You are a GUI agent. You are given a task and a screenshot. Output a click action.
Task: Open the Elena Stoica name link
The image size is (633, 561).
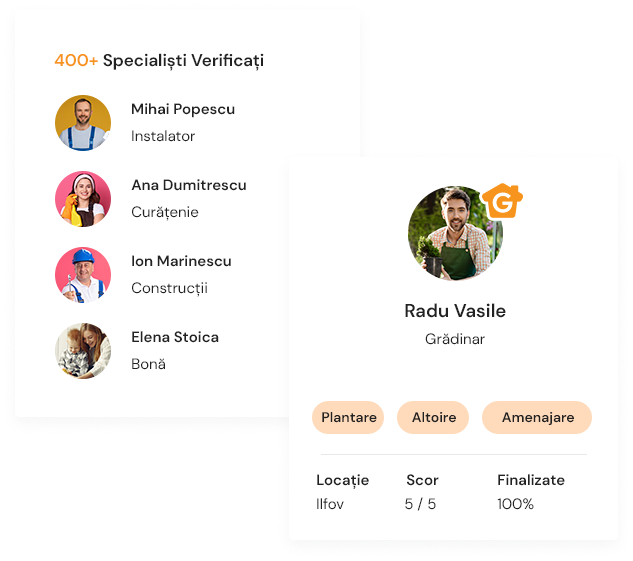click(175, 337)
